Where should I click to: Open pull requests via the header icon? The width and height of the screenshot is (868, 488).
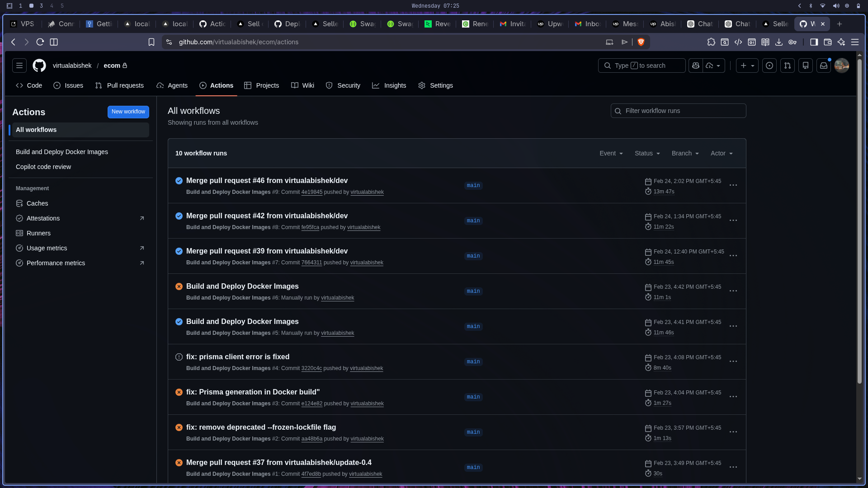(x=788, y=66)
